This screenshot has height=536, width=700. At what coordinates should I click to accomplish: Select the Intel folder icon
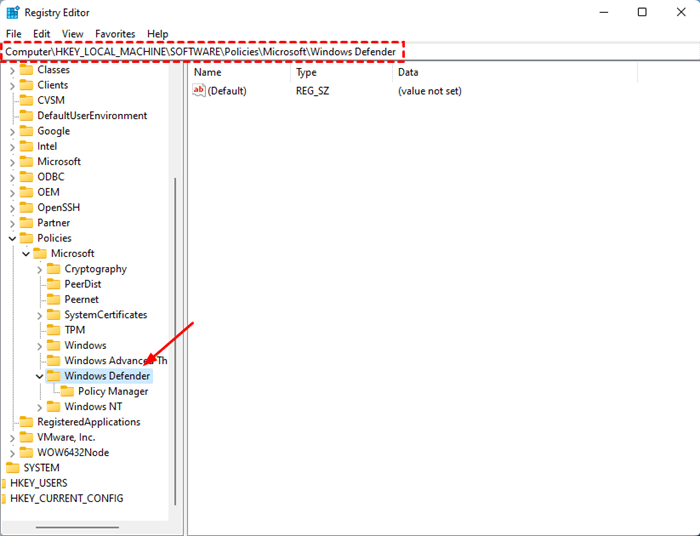(x=26, y=146)
